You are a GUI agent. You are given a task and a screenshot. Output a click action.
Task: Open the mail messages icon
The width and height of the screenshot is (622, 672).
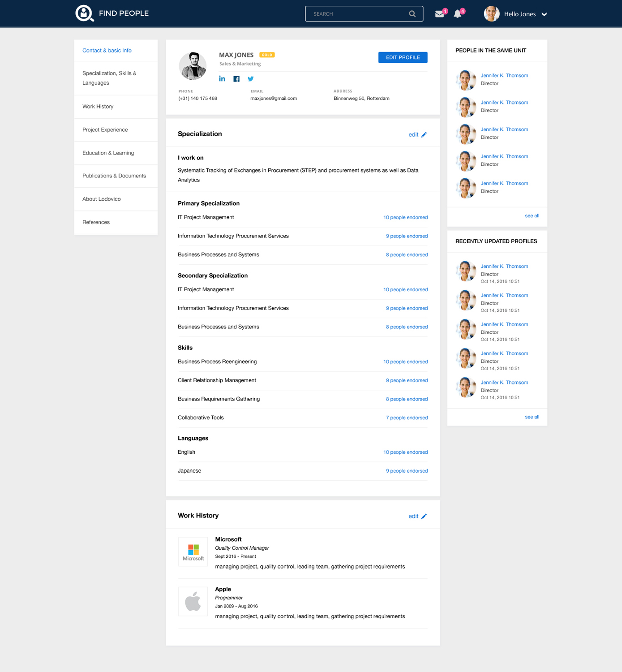tap(439, 14)
